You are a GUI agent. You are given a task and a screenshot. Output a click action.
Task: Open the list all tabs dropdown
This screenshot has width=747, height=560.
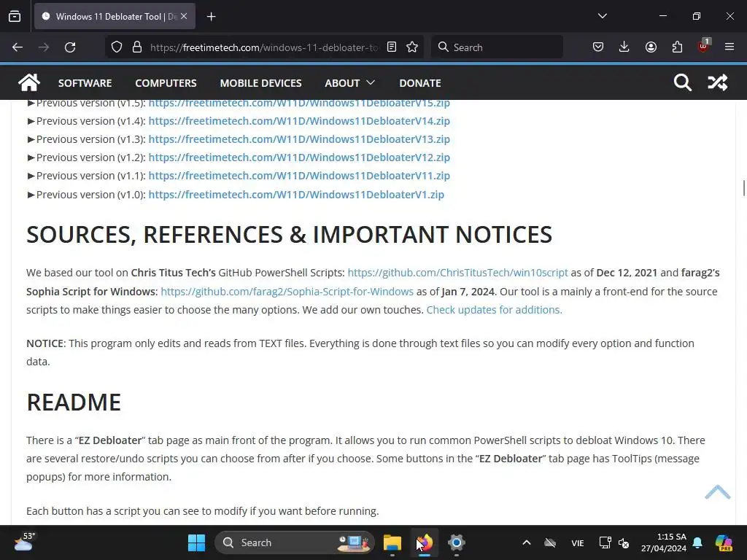[602, 16]
